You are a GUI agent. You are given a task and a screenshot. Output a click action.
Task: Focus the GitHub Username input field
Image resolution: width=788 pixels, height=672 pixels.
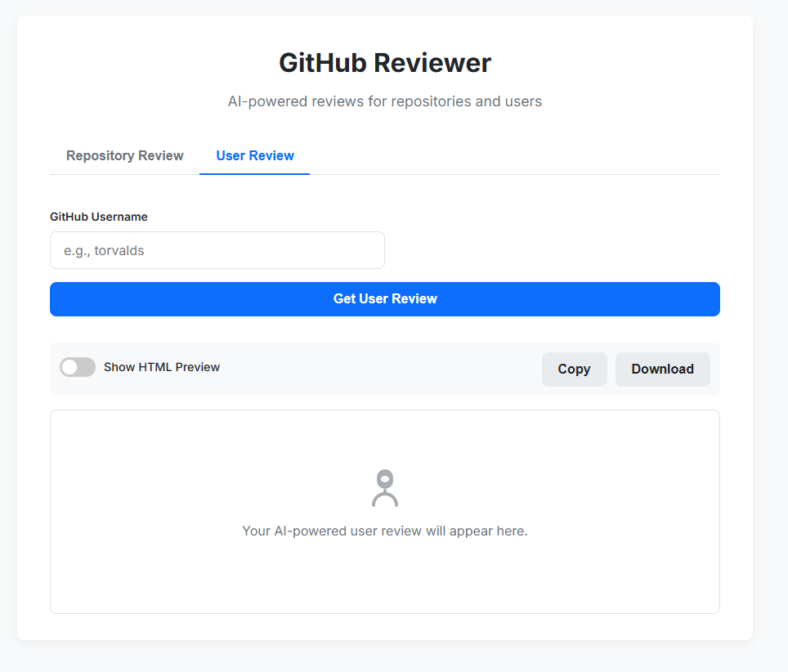217,250
